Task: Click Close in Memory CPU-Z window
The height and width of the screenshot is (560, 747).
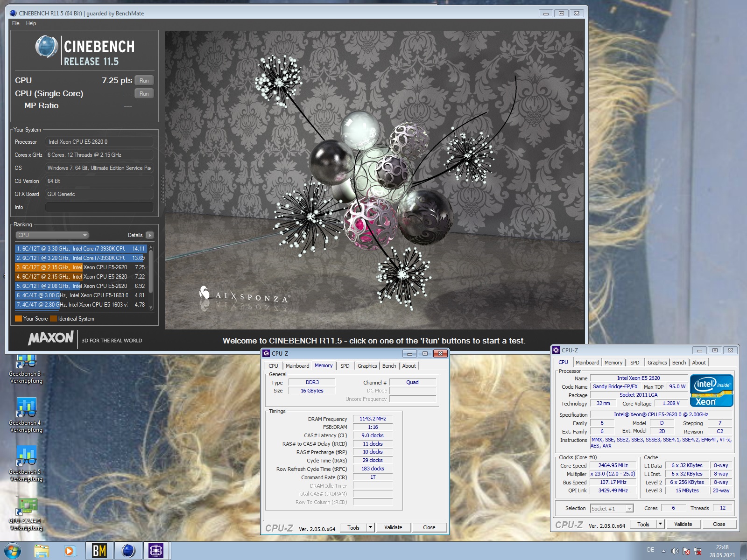Action: tap(429, 527)
